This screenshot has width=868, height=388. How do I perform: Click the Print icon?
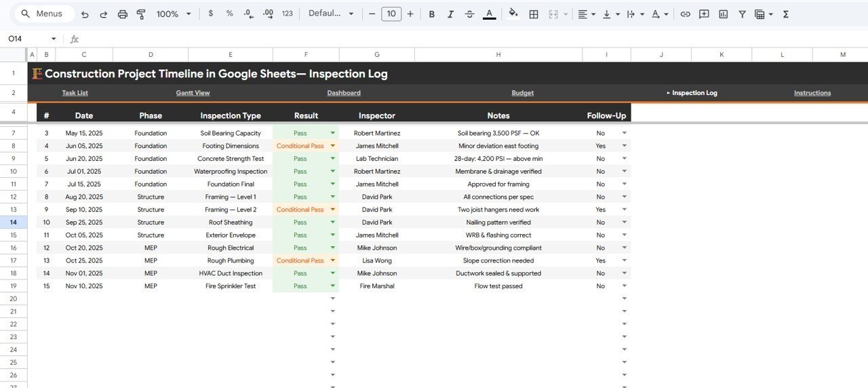pyautogui.click(x=123, y=14)
